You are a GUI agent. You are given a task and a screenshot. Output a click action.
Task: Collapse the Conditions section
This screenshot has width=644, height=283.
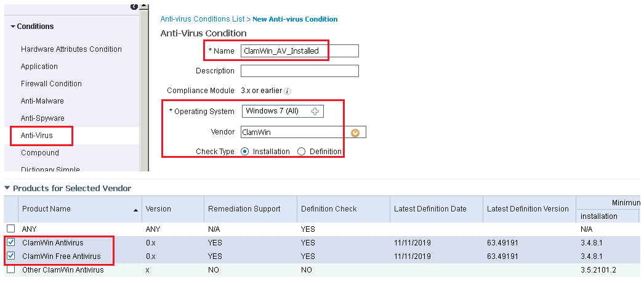[13, 27]
